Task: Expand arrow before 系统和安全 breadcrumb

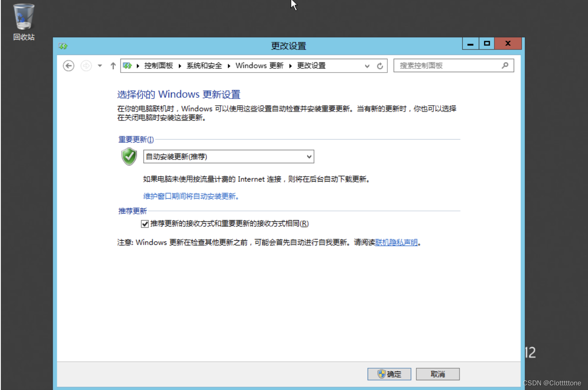Action: [180, 66]
